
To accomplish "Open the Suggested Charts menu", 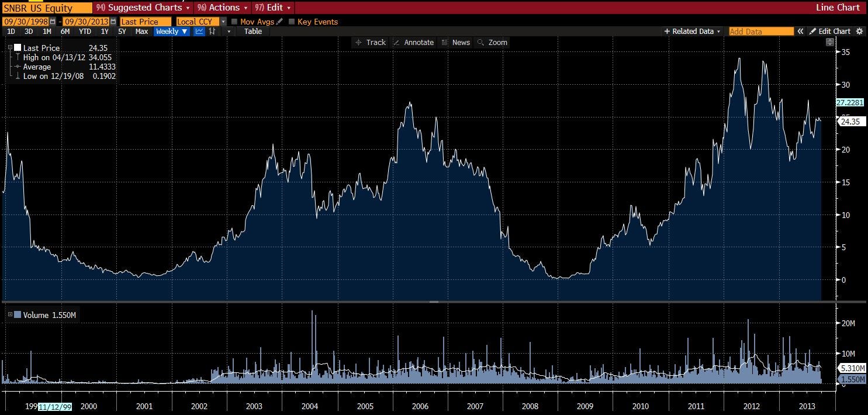I will click(x=143, y=8).
